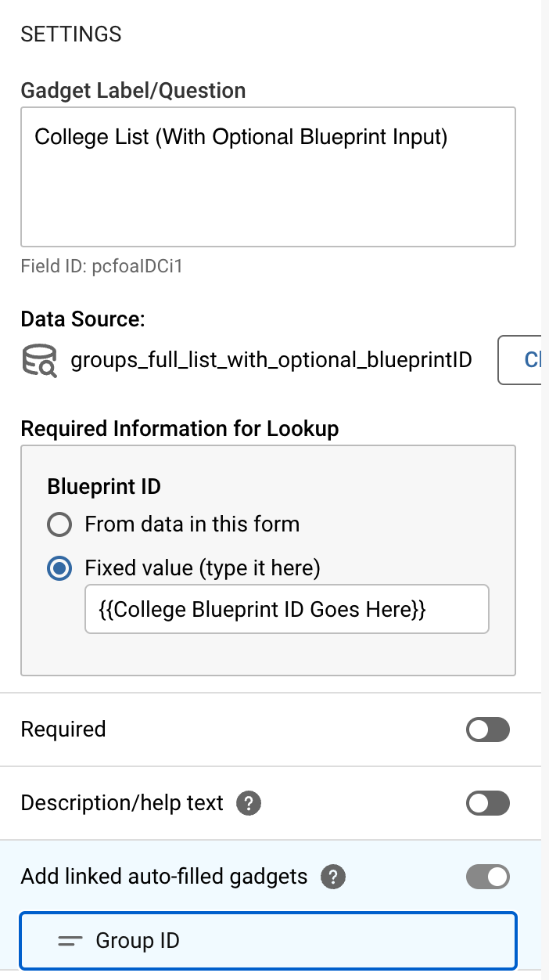Click the Required row label
Screen dimensions: 549x980
(x=63, y=730)
